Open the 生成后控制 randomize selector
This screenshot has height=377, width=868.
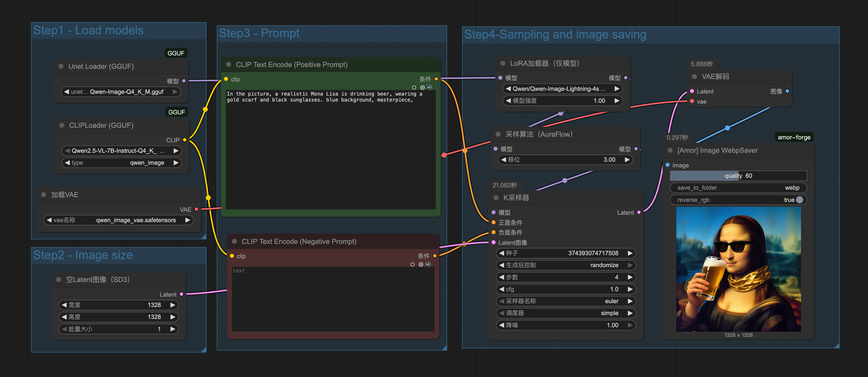click(566, 265)
